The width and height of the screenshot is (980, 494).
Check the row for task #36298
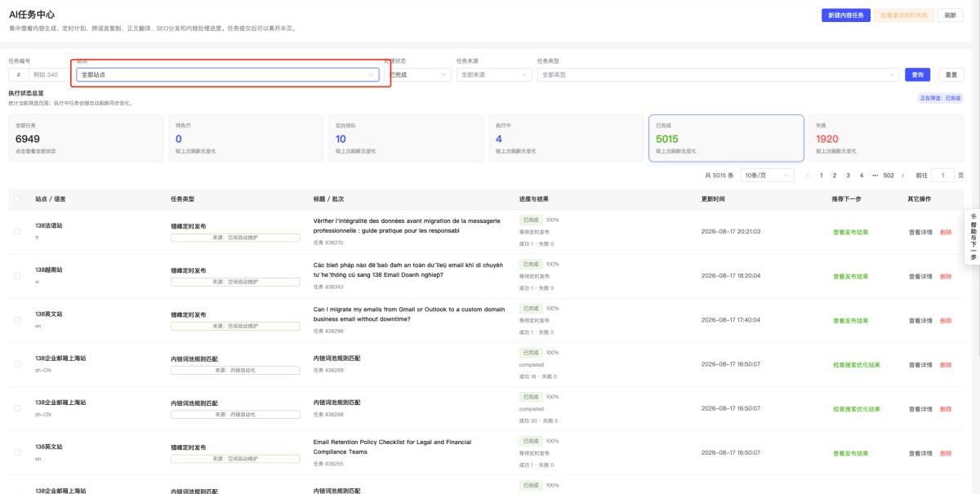(17, 320)
